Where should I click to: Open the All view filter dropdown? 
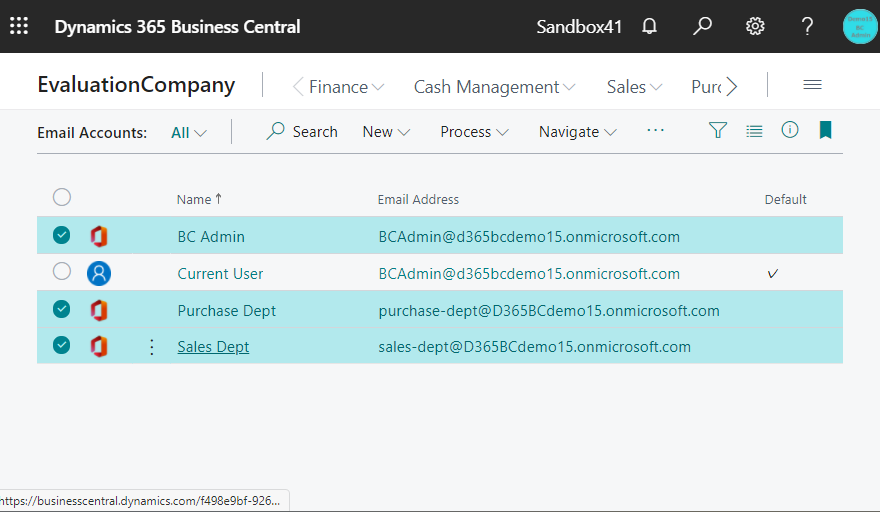click(189, 132)
